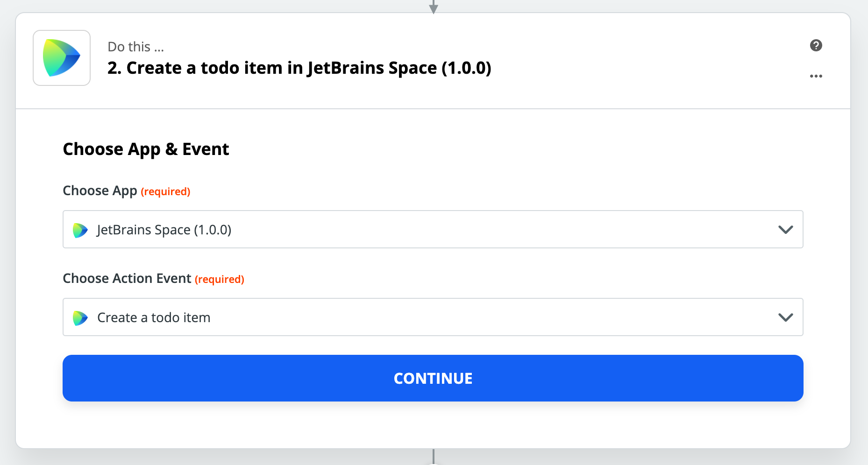This screenshot has width=868, height=465.
Task: Expand the Choose App dropdown chevron
Action: tap(785, 230)
